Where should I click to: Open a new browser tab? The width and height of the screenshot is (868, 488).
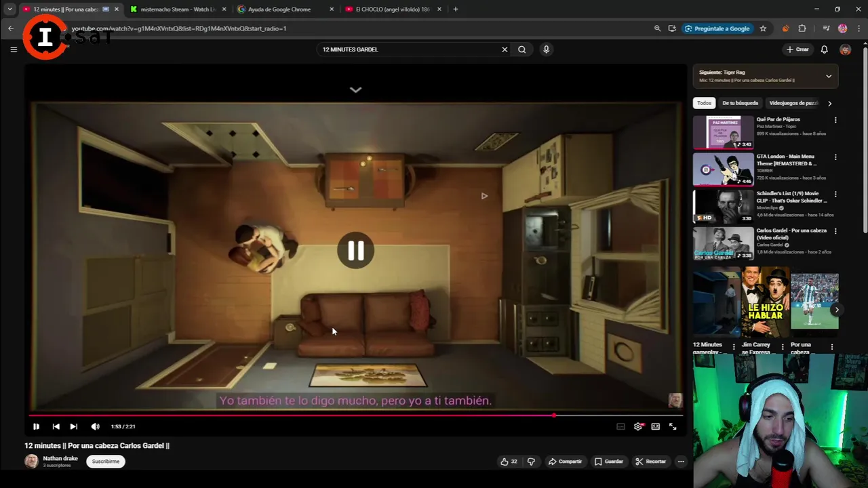pyautogui.click(x=455, y=9)
